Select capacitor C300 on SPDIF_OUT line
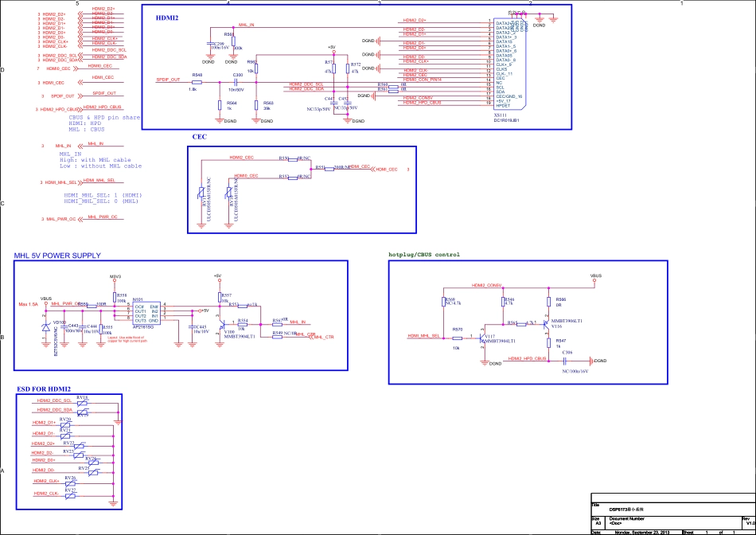Image resolution: width=756 pixels, height=535 pixels. pyautogui.click(x=236, y=80)
